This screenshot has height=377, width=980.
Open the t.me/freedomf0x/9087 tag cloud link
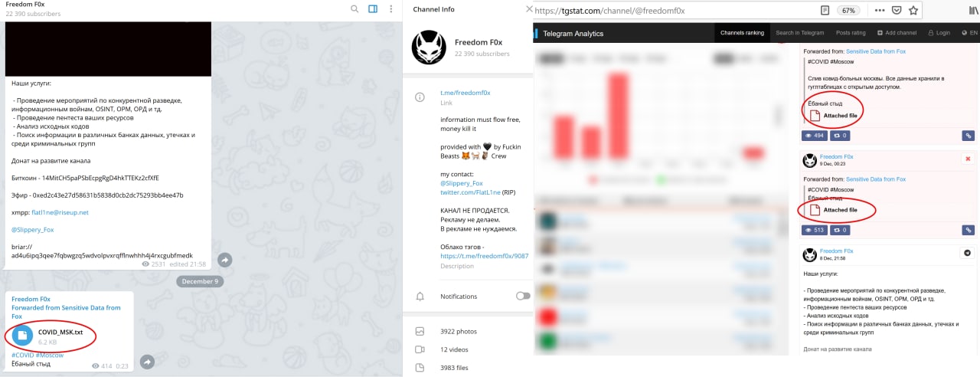tap(485, 256)
